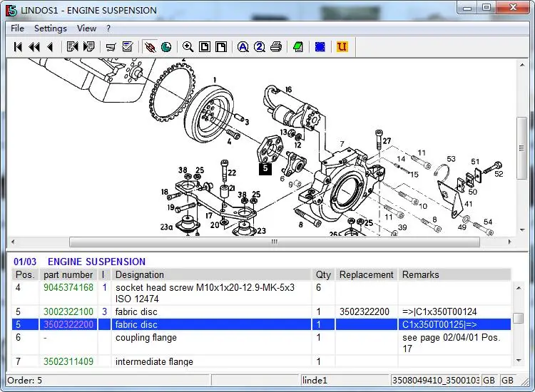
Task: Click the I column value 3
Action: pyautogui.click(x=104, y=311)
